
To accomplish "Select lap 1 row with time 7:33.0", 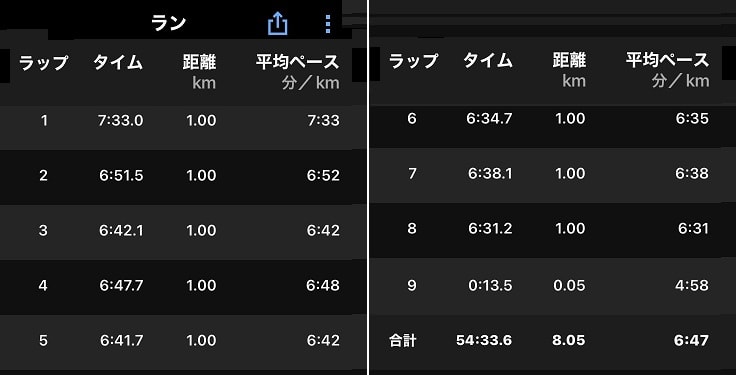I will coord(183,121).
